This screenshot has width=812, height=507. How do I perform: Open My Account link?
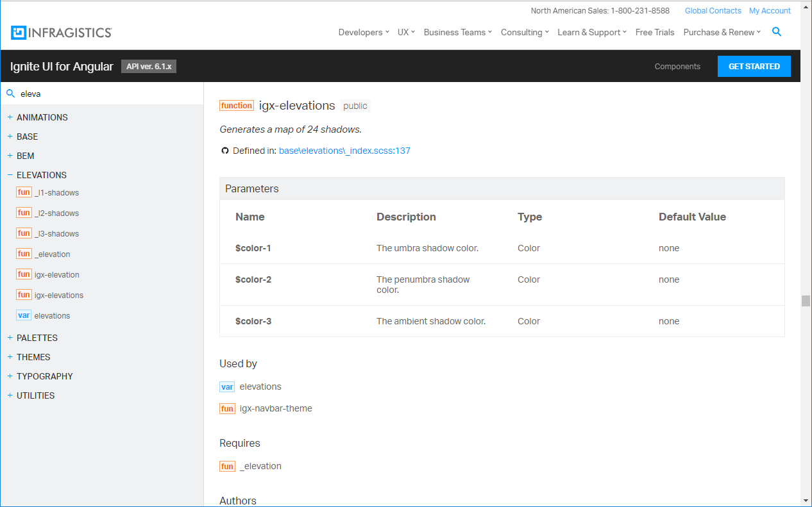(x=770, y=11)
